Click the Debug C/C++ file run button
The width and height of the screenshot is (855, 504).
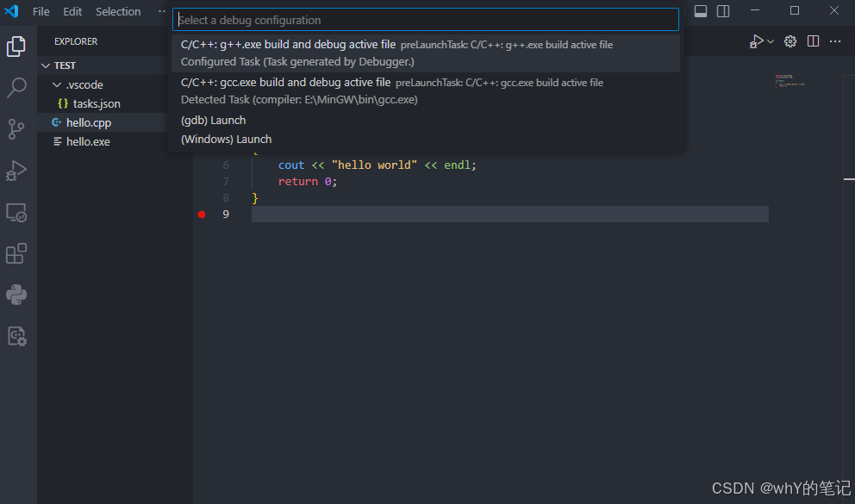pyautogui.click(x=756, y=41)
